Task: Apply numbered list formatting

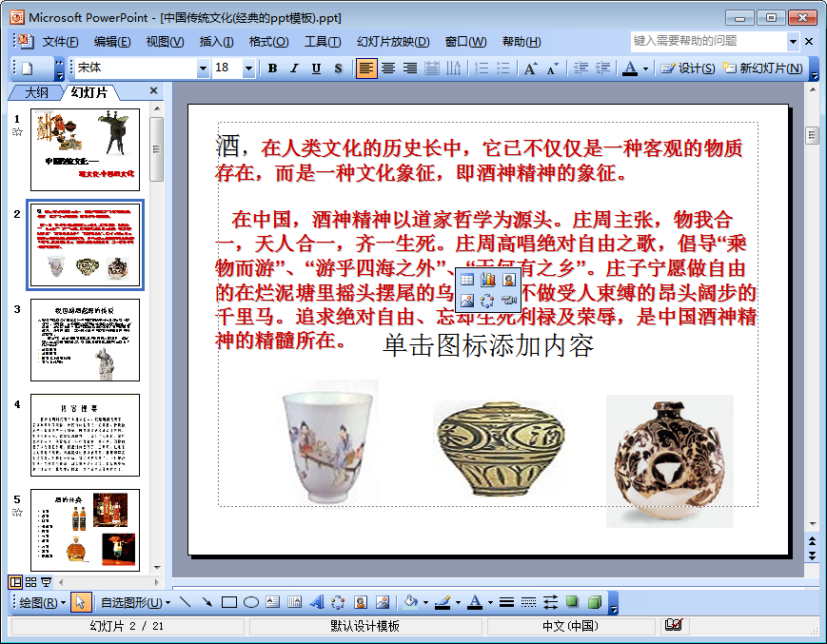Action: click(x=482, y=68)
